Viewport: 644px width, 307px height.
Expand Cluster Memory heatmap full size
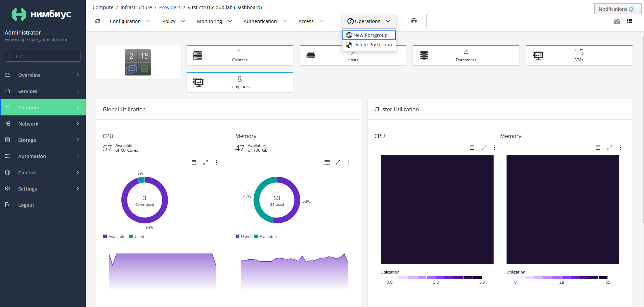click(610, 148)
